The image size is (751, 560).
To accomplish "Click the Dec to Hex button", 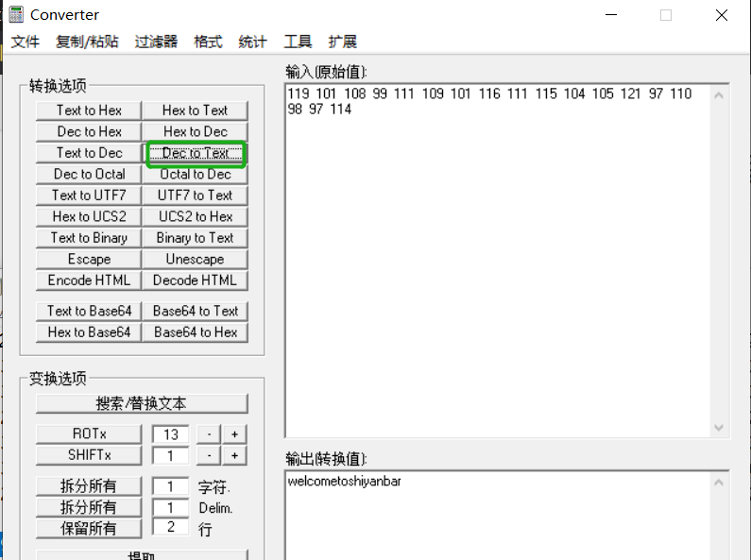I will [89, 131].
